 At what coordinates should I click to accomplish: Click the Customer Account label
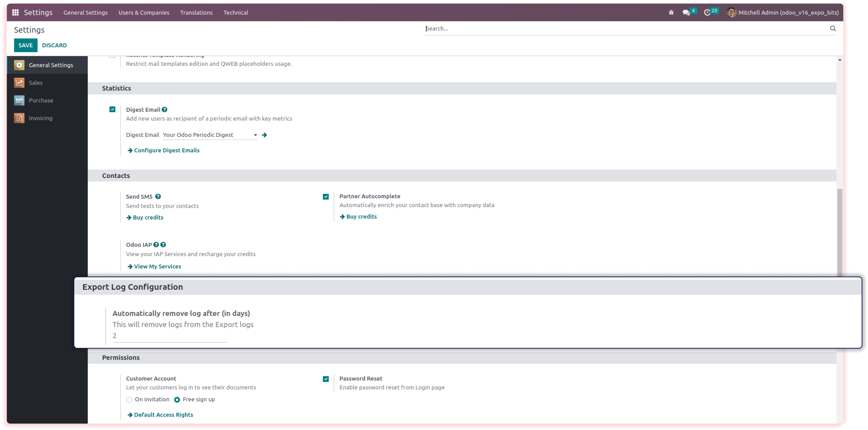coord(151,379)
